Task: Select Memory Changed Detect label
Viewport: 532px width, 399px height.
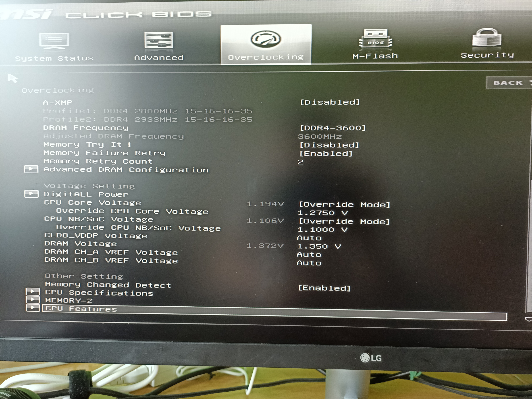Action: point(108,285)
